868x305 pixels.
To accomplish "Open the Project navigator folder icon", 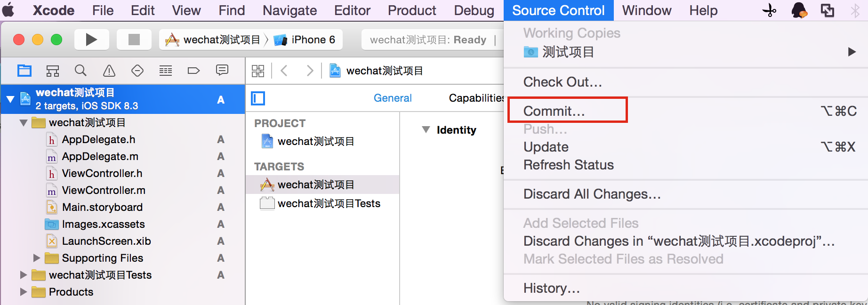I will (24, 71).
